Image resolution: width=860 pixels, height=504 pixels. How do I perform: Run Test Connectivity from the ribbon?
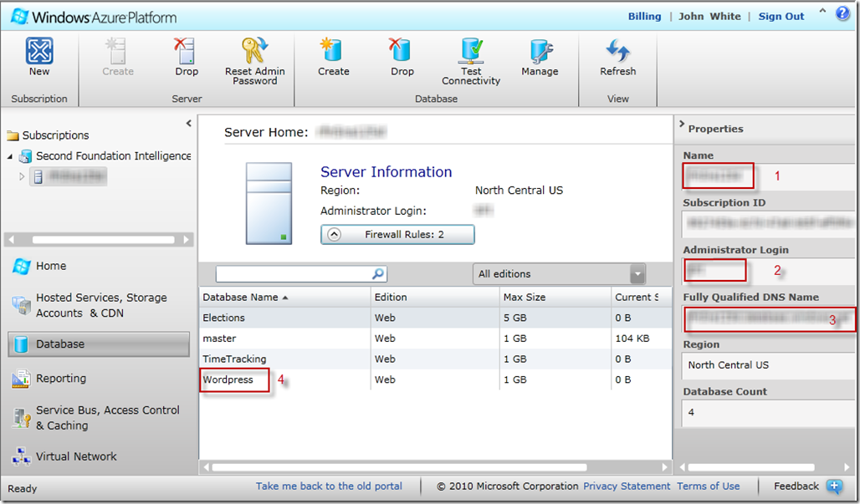[471, 60]
